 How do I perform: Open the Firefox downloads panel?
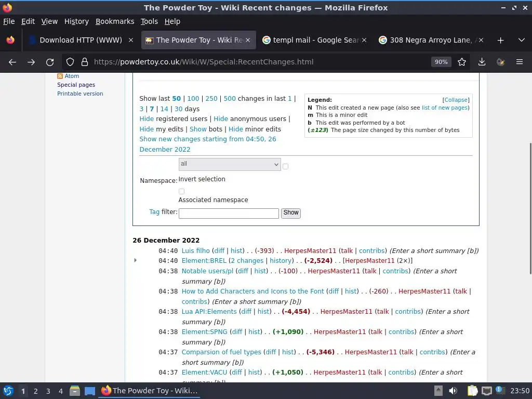tap(482, 62)
